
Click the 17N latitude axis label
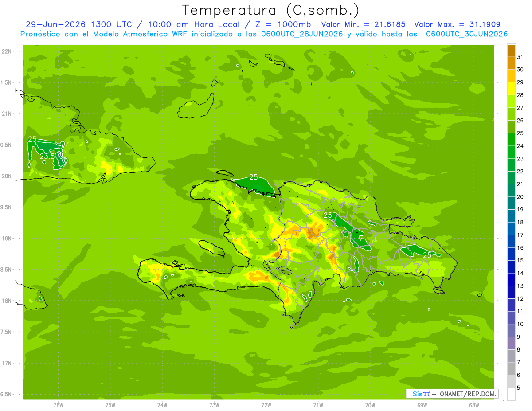pyautogui.click(x=7, y=363)
